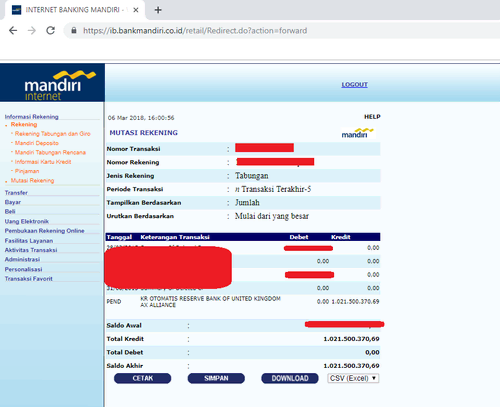Click the MUTASI REKENING heading

click(x=144, y=133)
